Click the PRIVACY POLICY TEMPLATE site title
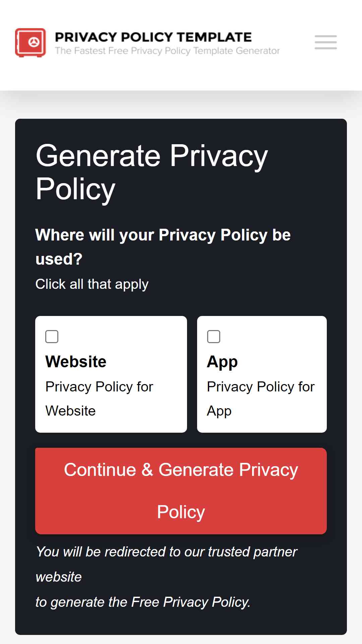Image resolution: width=362 pixels, height=644 pixels. [x=153, y=37]
